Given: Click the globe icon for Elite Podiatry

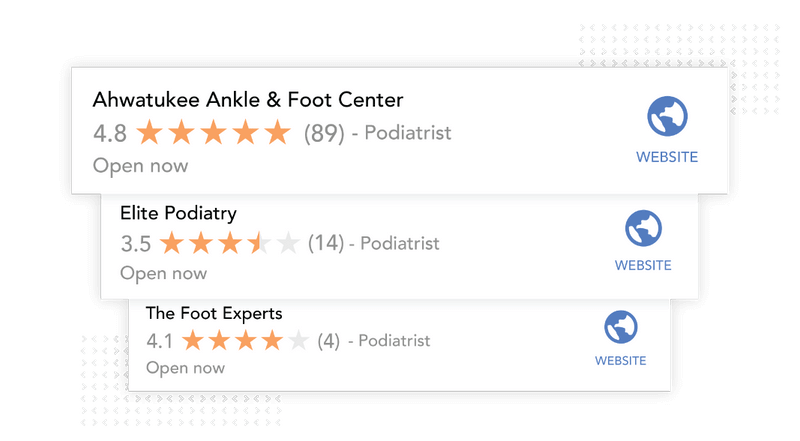Looking at the screenshot, I should pyautogui.click(x=643, y=228).
